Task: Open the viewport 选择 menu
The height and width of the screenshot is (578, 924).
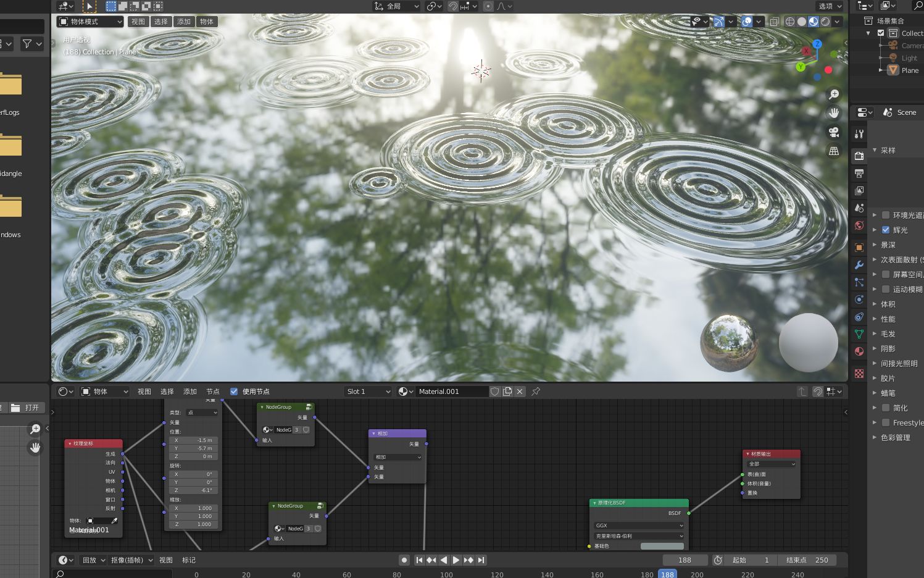Action: (x=161, y=22)
